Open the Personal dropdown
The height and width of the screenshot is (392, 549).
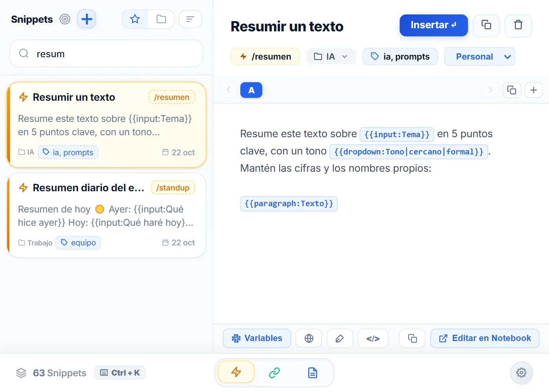coord(480,56)
